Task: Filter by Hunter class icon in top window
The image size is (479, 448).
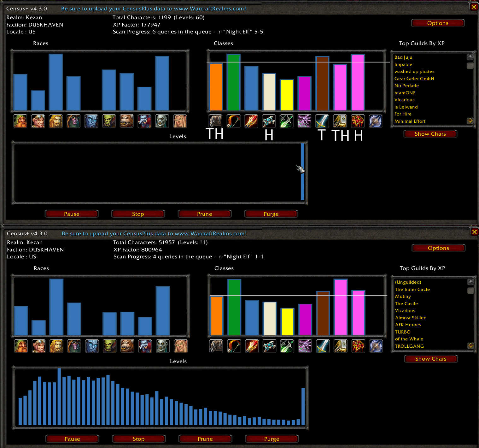Action: (x=233, y=121)
